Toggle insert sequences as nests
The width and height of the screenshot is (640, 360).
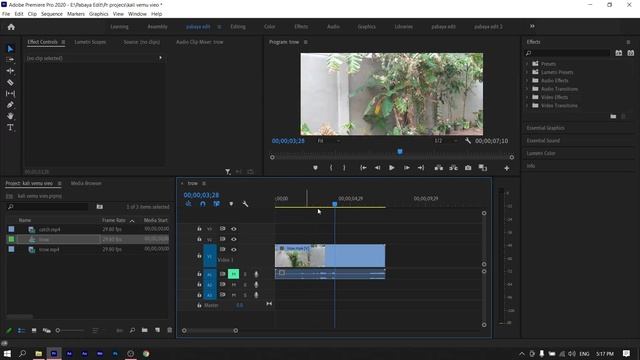189,204
